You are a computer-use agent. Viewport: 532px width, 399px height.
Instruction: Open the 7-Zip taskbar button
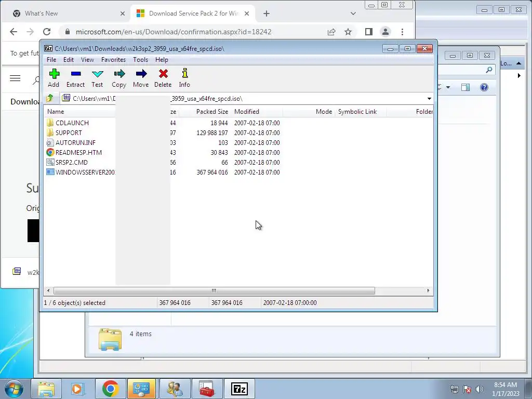[x=239, y=389]
